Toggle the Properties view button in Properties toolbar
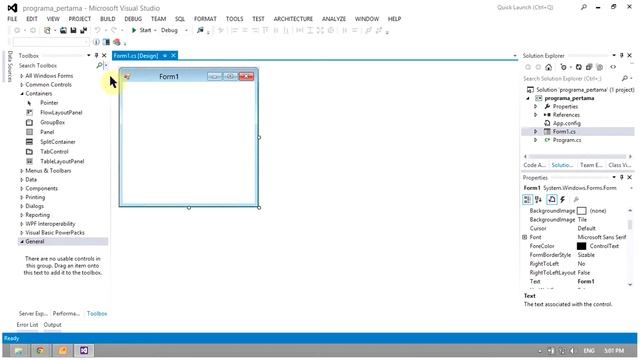 [x=552, y=199]
